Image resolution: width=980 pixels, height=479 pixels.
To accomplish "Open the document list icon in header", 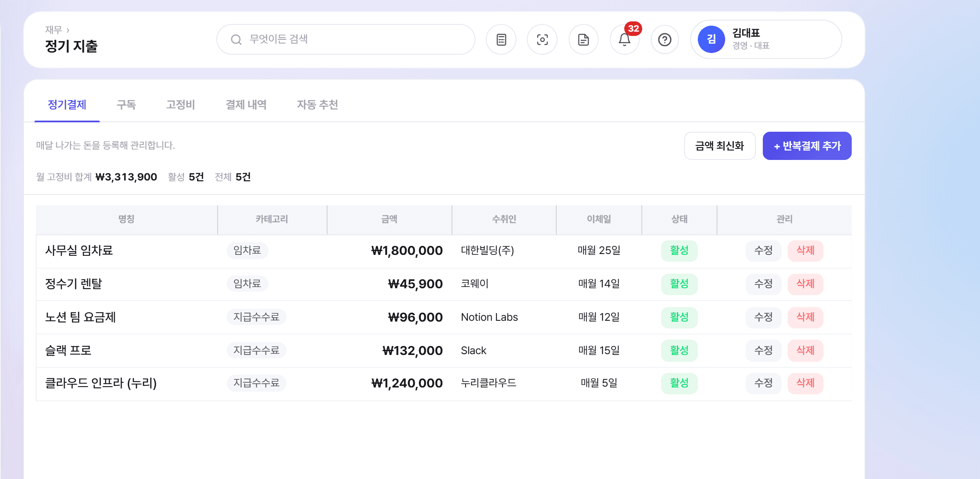I will coord(501,40).
